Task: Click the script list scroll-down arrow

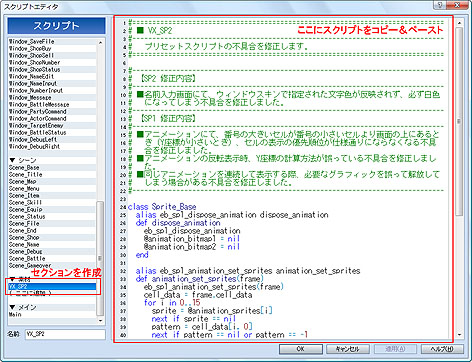Action: coord(100,321)
